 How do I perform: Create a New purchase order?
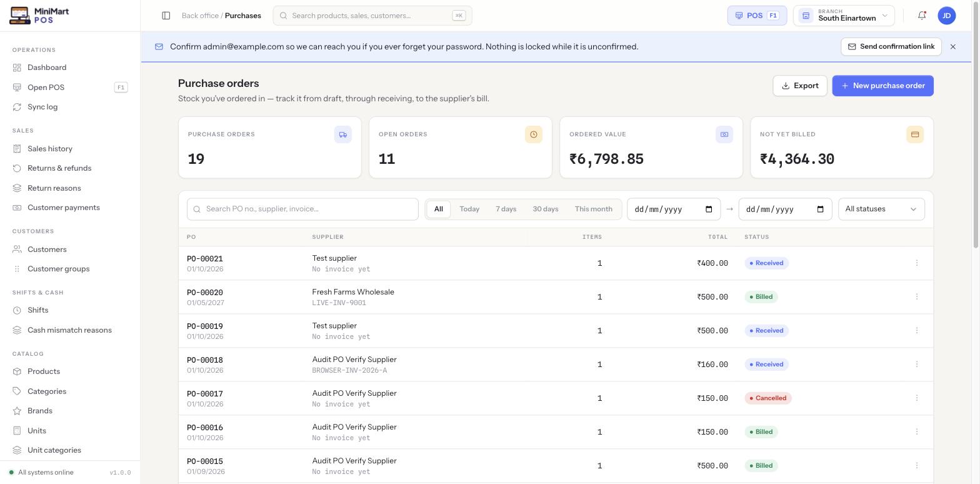[x=882, y=86]
